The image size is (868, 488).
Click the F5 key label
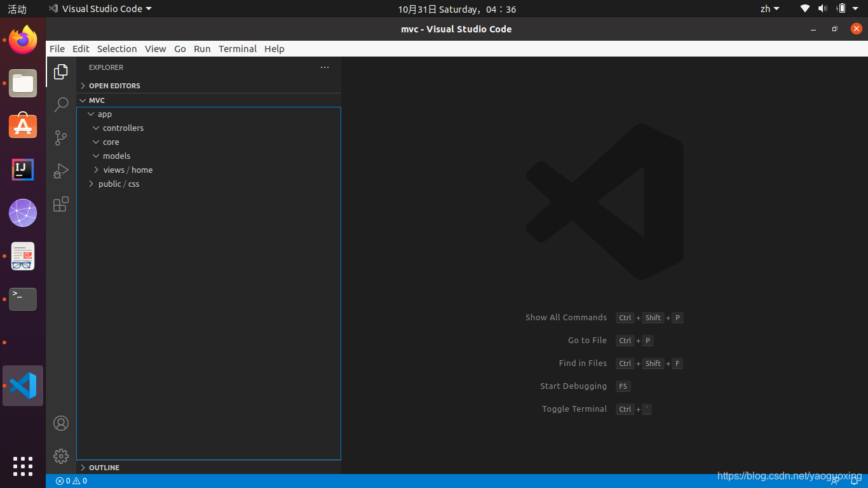pyautogui.click(x=623, y=386)
